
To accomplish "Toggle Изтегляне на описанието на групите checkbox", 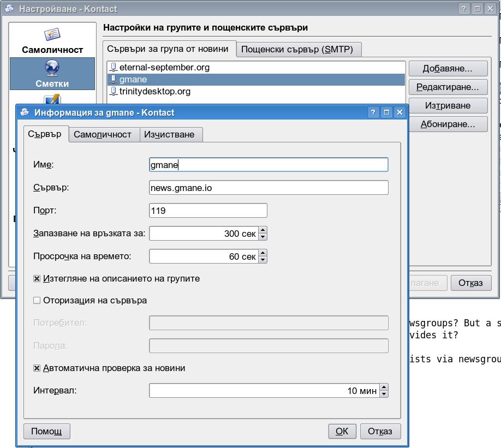I will tap(37, 279).
